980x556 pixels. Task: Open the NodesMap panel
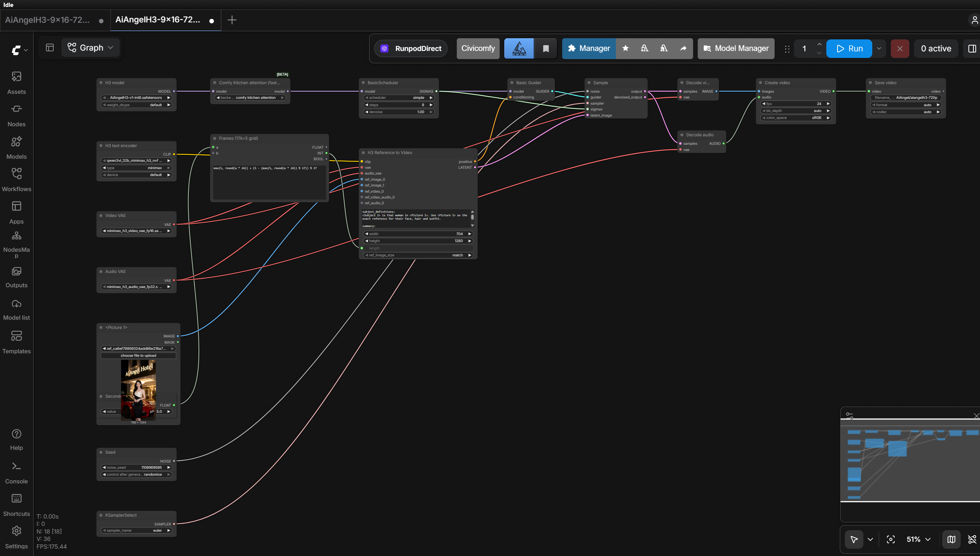[x=16, y=244]
